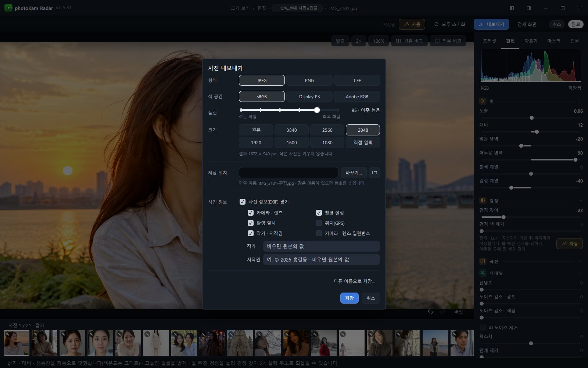Image resolution: width=588 pixels, height=368 pixels.
Task: Switch to the 마스크 tab
Action: pos(553,41)
